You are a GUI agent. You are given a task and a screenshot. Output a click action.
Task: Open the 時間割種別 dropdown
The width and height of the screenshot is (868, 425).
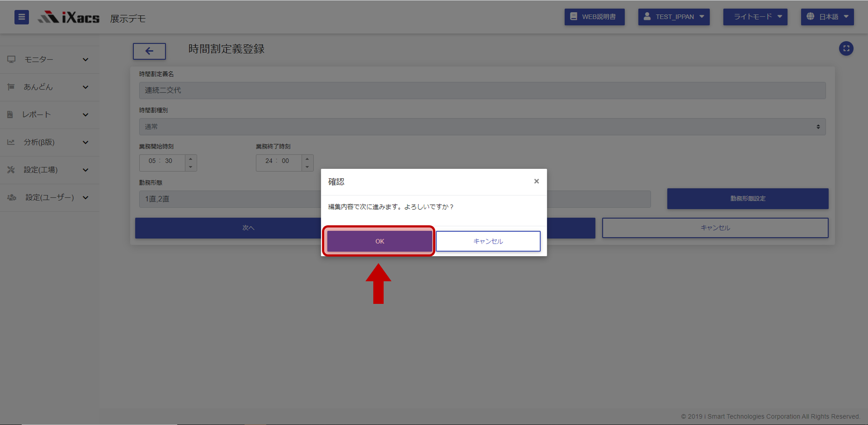(482, 127)
